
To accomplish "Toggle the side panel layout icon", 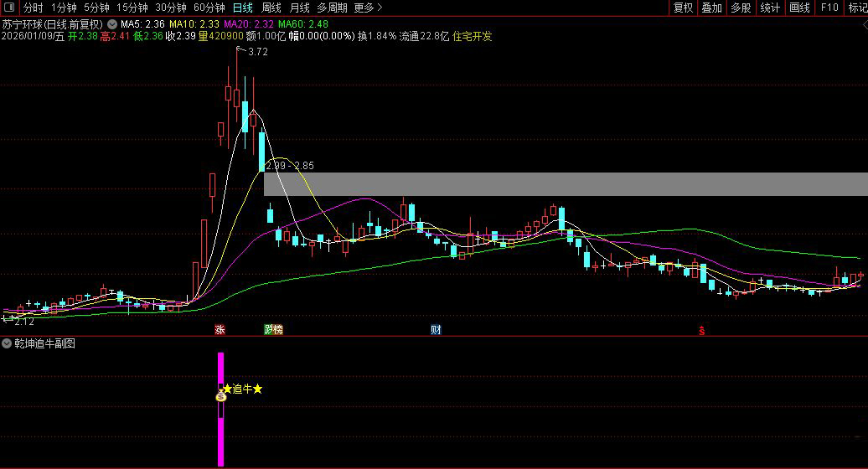I will 9,8.
